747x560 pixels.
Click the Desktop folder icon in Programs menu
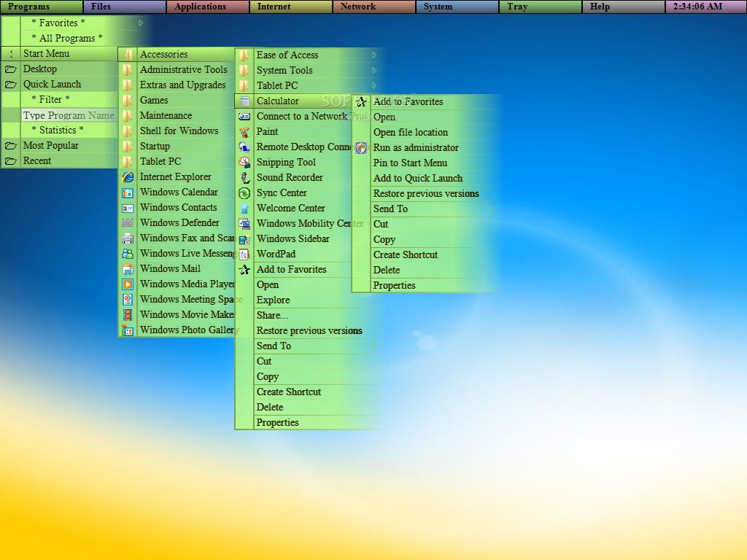click(11, 69)
